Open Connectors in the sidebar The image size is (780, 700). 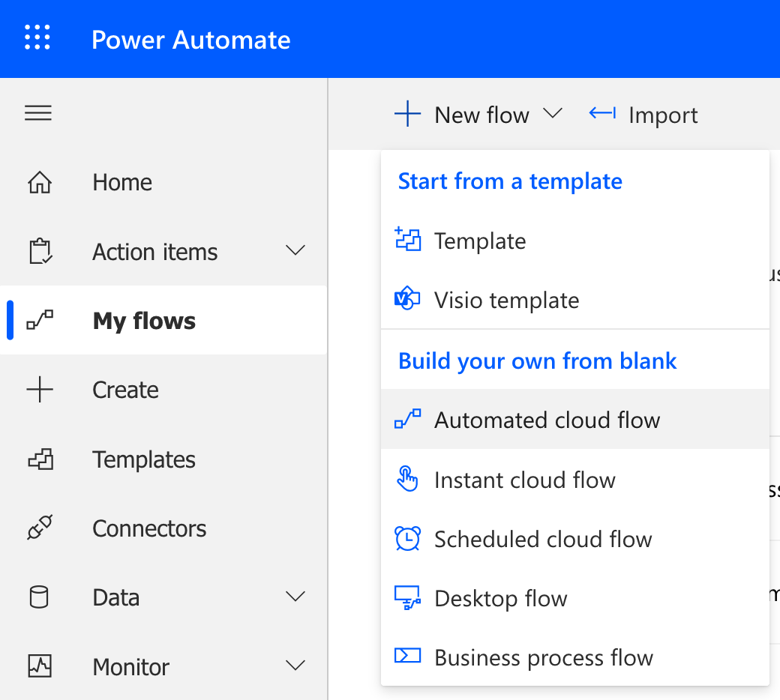163,528
